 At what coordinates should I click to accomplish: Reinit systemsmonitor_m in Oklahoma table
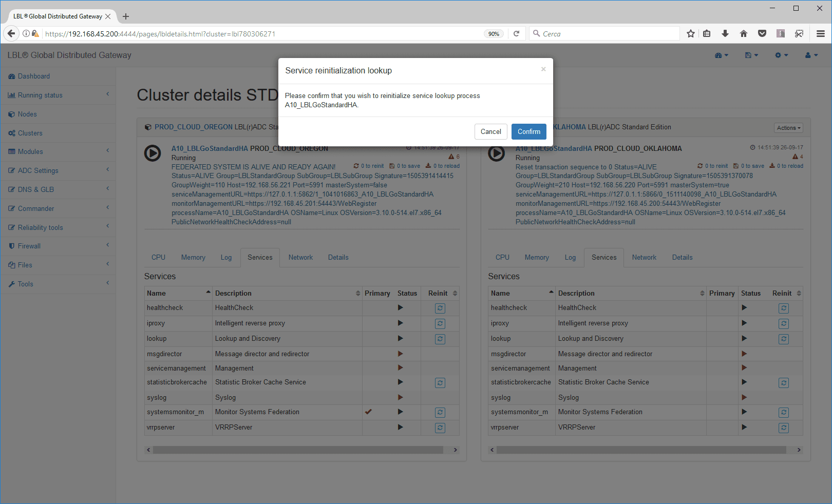(783, 413)
